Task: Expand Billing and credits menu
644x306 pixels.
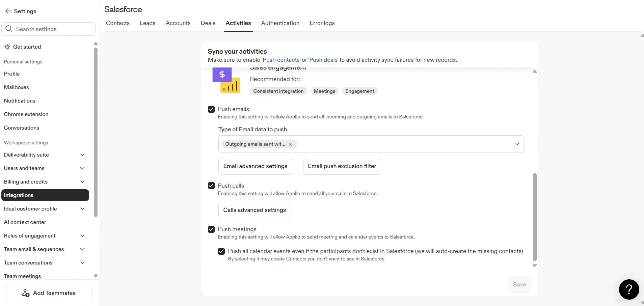Action: tap(82, 182)
